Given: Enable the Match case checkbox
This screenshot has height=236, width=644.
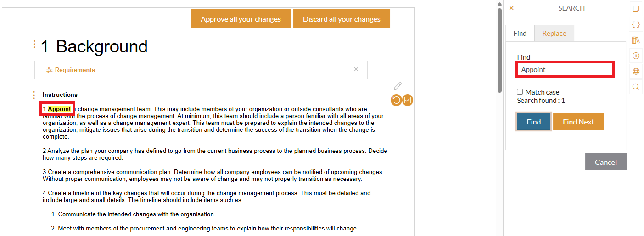Looking at the screenshot, I should 520,92.
